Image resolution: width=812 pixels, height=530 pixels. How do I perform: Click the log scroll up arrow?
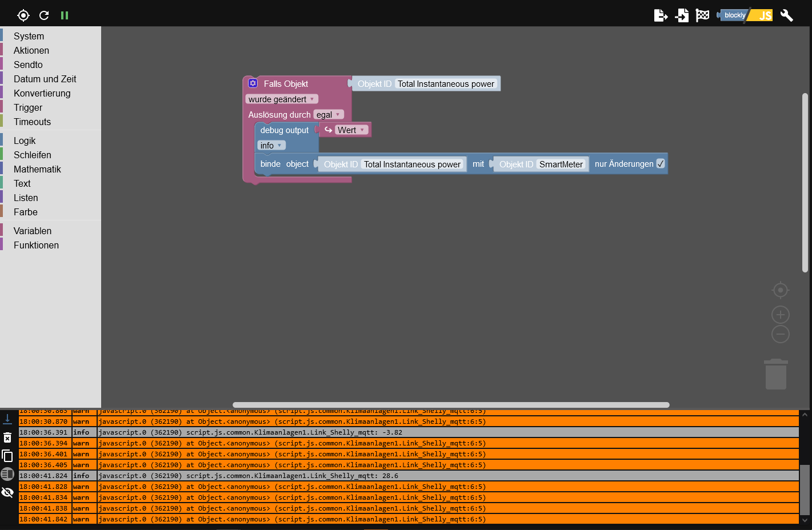point(805,415)
